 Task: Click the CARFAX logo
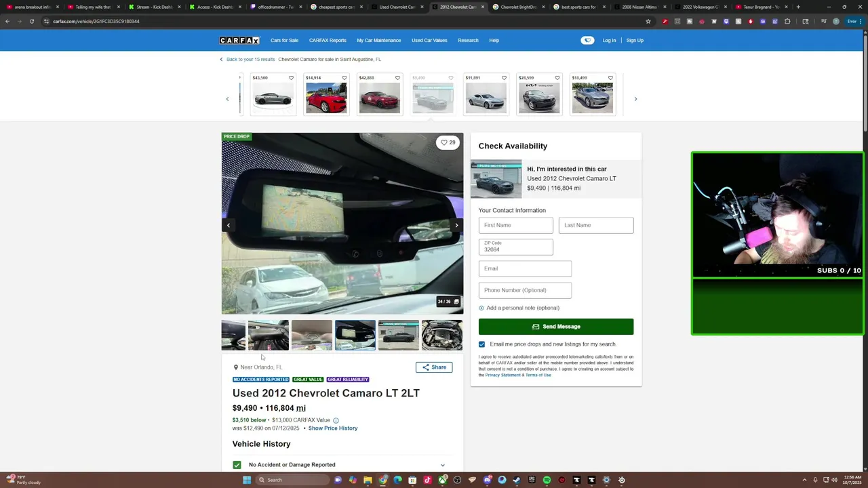click(239, 41)
